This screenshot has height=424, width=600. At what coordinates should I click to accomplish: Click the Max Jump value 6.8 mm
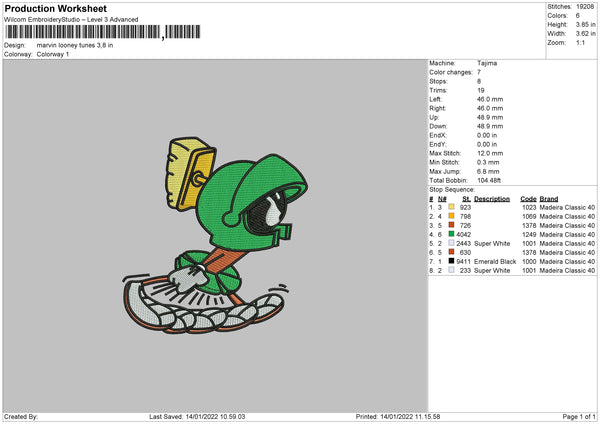pos(488,171)
